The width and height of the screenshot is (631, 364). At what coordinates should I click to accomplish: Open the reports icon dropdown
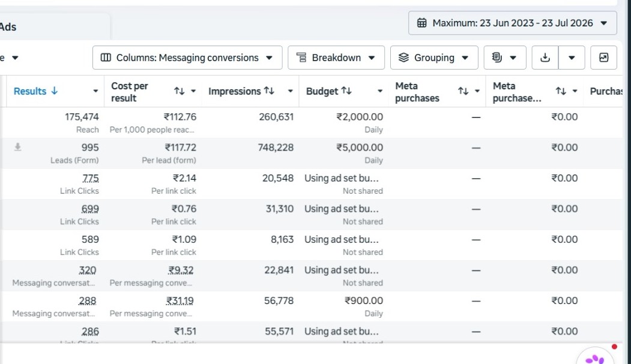tap(505, 58)
